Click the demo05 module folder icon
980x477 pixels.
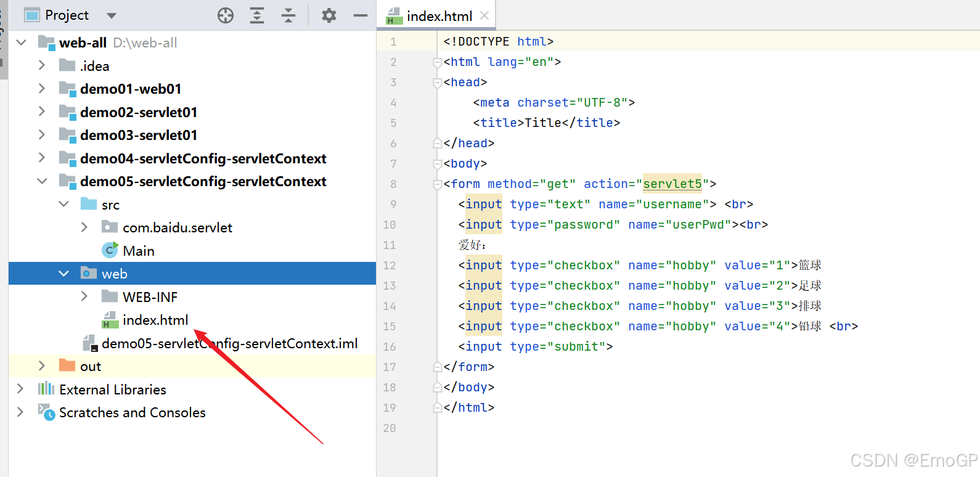68,181
